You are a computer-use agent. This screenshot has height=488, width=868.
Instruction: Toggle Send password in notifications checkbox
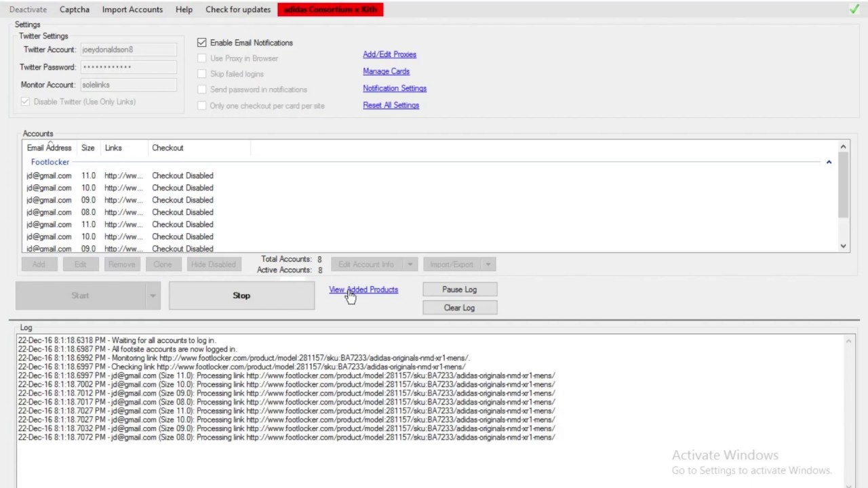pos(201,89)
